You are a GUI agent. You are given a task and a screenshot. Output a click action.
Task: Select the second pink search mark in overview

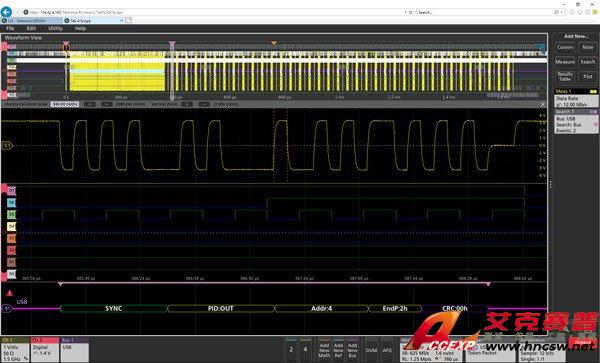coord(172,44)
